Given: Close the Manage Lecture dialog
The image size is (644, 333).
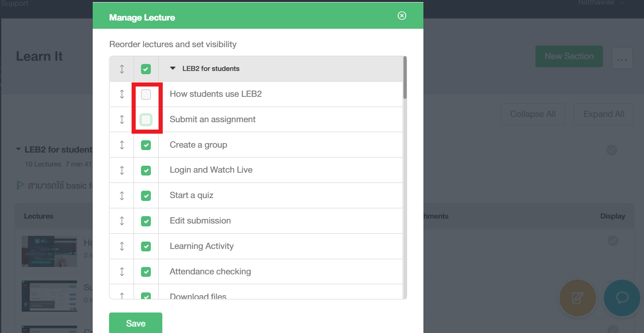Looking at the screenshot, I should pyautogui.click(x=402, y=16).
